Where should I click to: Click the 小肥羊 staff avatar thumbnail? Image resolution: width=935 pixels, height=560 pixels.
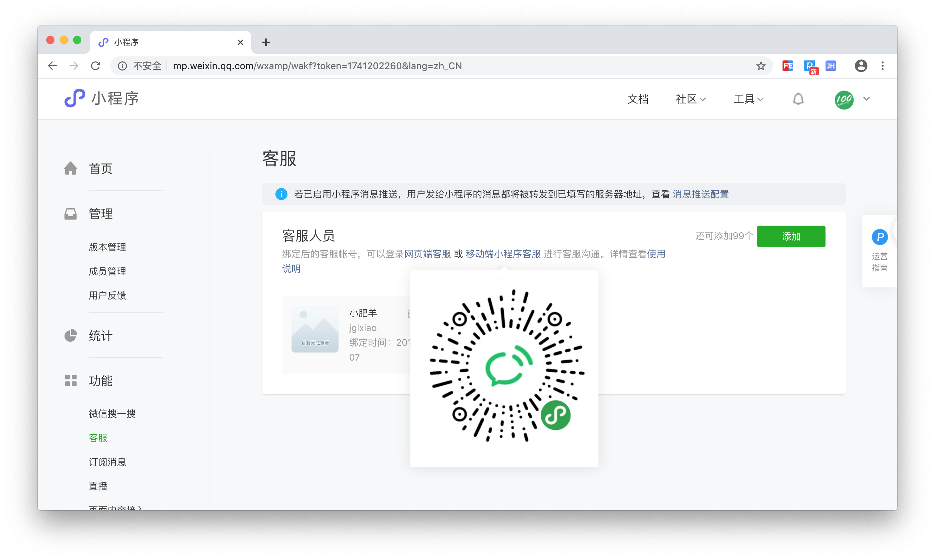click(x=315, y=329)
